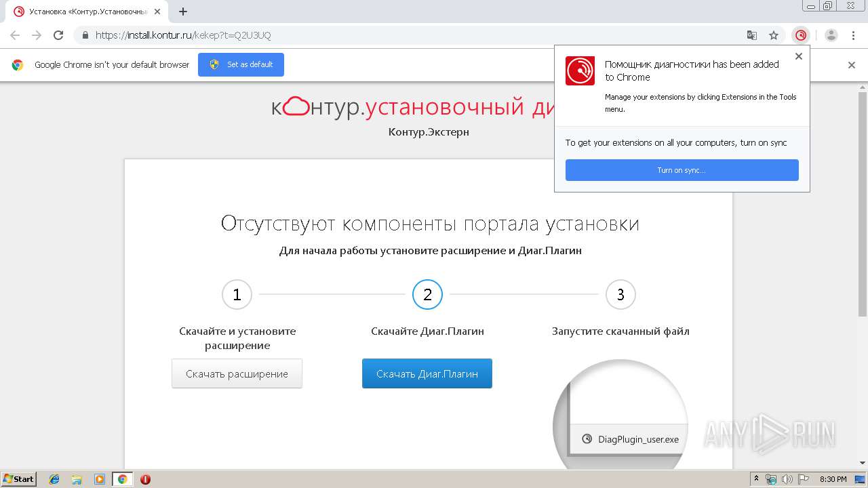Viewport: 868px width, 488px height.
Task: Set Chrome as default browser
Action: pyautogui.click(x=241, y=64)
